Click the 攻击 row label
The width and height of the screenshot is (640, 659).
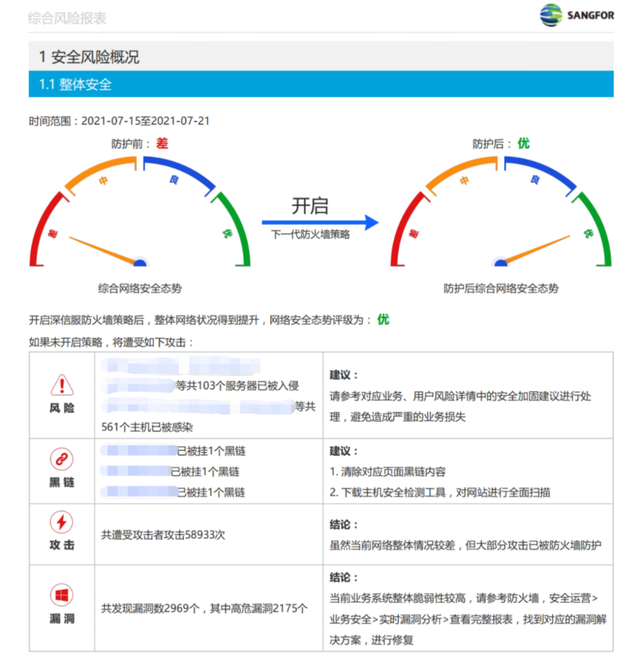tap(62, 545)
